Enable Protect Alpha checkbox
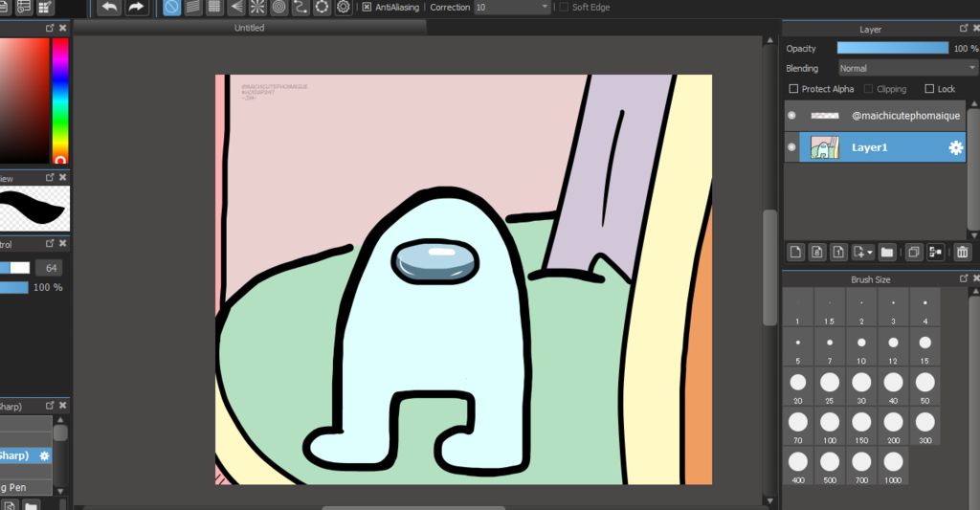980x510 pixels. point(793,89)
